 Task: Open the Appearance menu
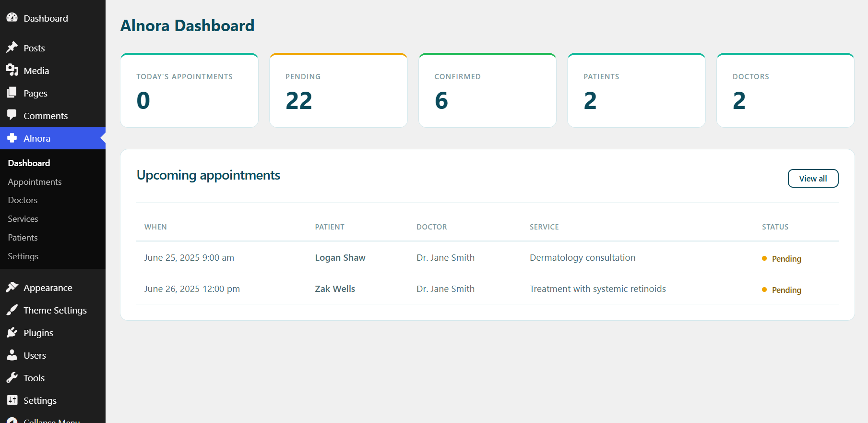tap(53, 288)
